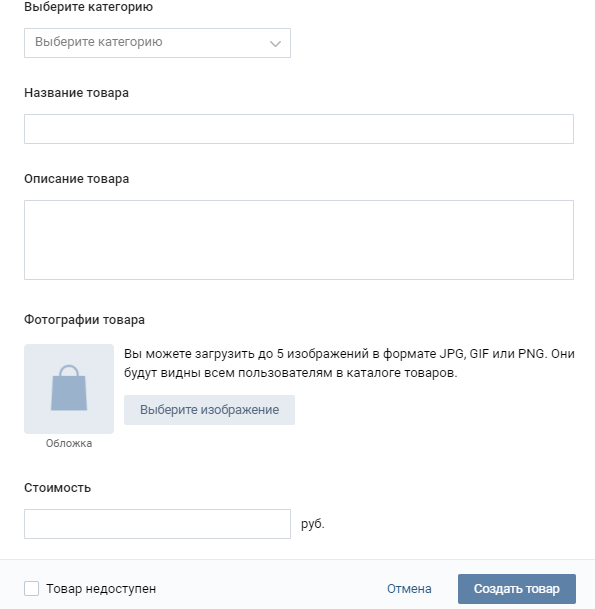
Task: Click the "Выберите изображение" button
Action: click(x=209, y=410)
